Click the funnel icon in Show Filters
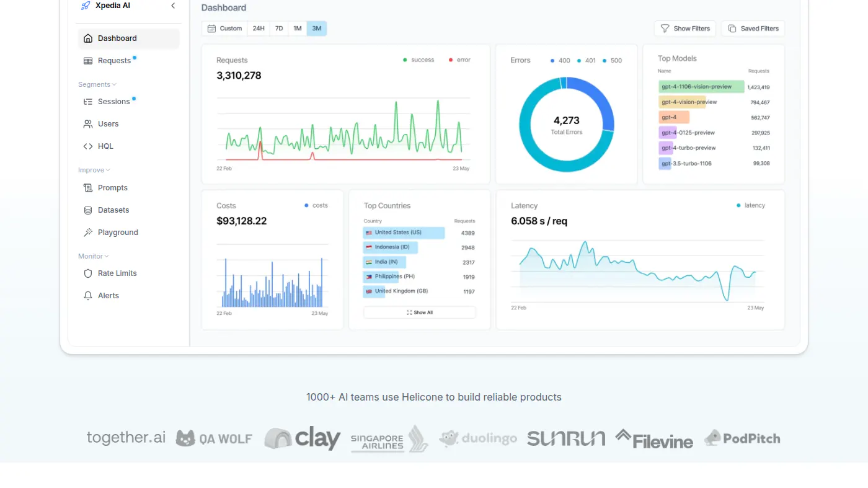This screenshot has height=488, width=868. point(665,29)
